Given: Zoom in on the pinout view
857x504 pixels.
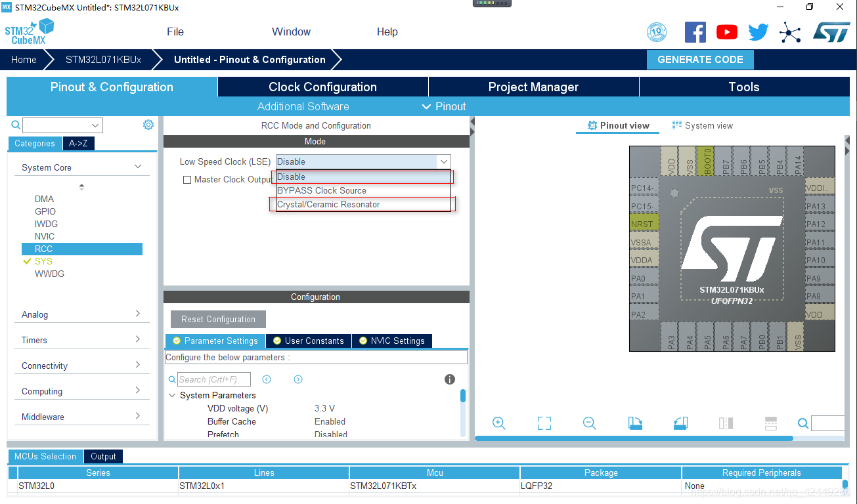Looking at the screenshot, I should (x=499, y=423).
